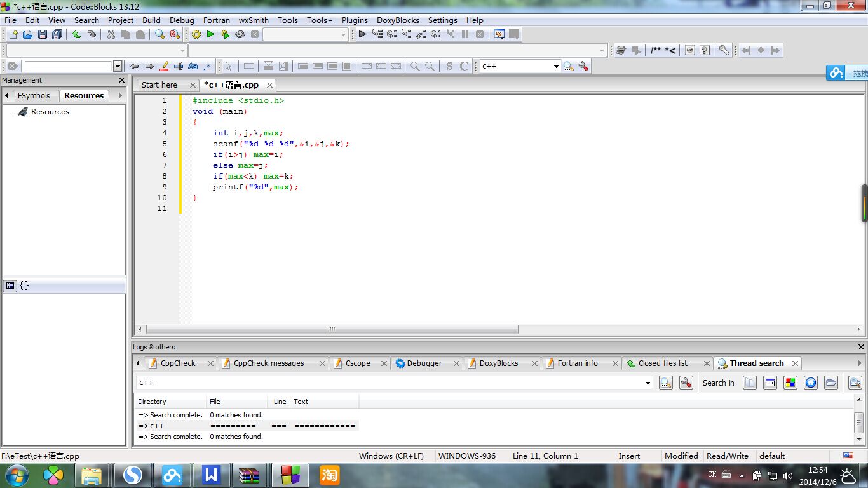The image size is (868, 488).
Task: Click the Find magnifier icon in main toolbar
Action: 159,34
